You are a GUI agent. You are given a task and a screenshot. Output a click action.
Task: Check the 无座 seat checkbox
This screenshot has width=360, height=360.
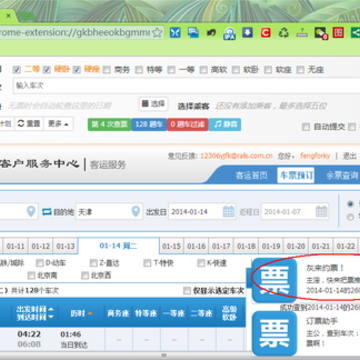coord(300,70)
